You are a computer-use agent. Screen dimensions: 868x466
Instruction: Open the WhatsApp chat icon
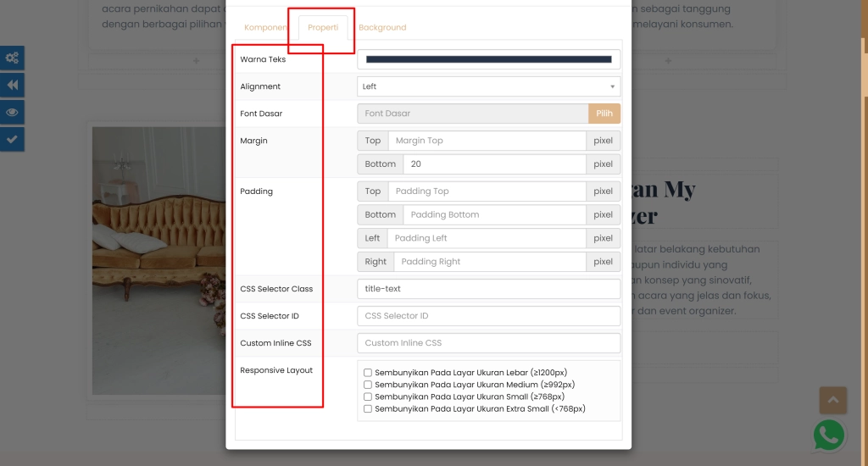[x=829, y=435]
